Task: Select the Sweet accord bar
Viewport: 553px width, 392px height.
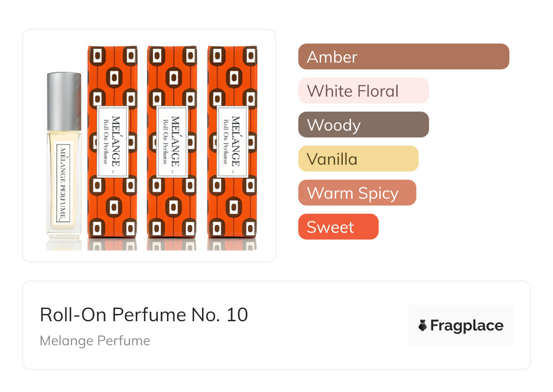Action: pos(338,227)
